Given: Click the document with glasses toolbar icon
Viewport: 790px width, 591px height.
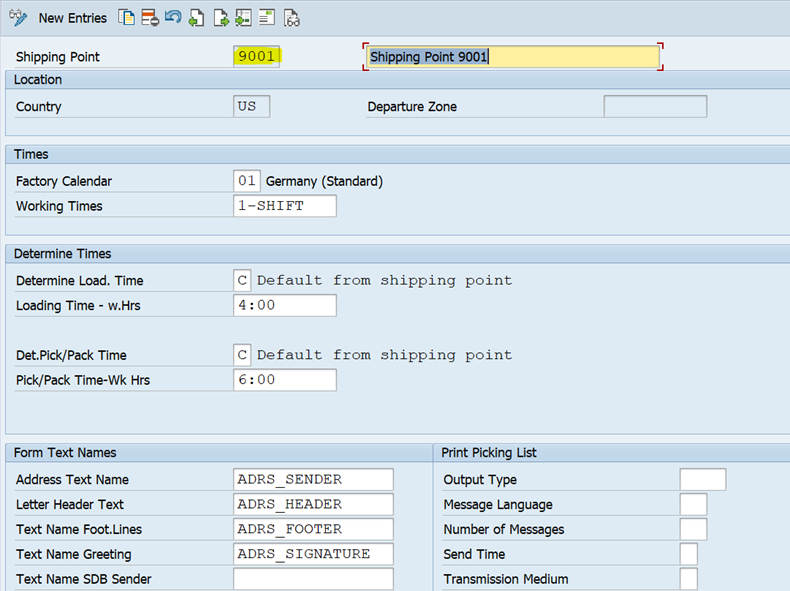Looking at the screenshot, I should [292, 18].
